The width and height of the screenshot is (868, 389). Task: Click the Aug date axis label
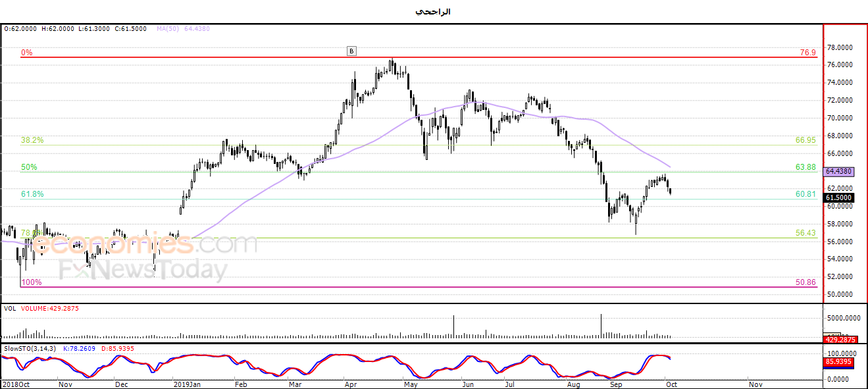click(x=573, y=384)
